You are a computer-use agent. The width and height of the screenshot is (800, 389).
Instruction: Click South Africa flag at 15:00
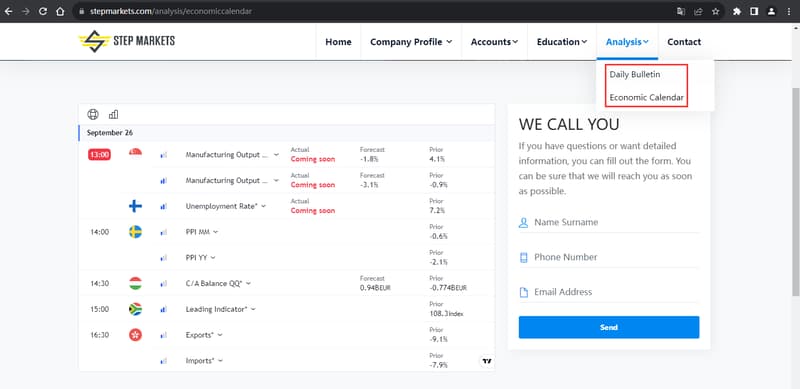click(135, 309)
